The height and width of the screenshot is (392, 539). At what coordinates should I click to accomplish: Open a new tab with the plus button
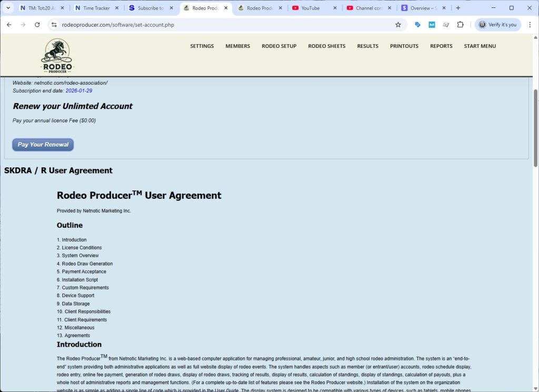click(457, 8)
